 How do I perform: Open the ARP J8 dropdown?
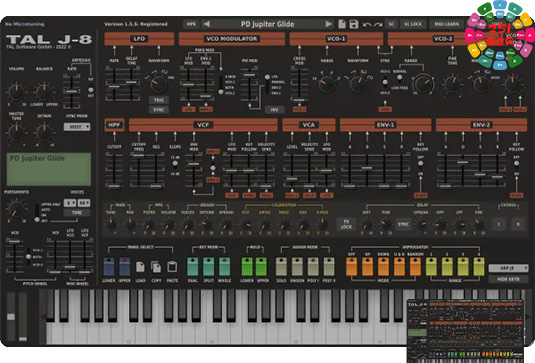click(508, 268)
